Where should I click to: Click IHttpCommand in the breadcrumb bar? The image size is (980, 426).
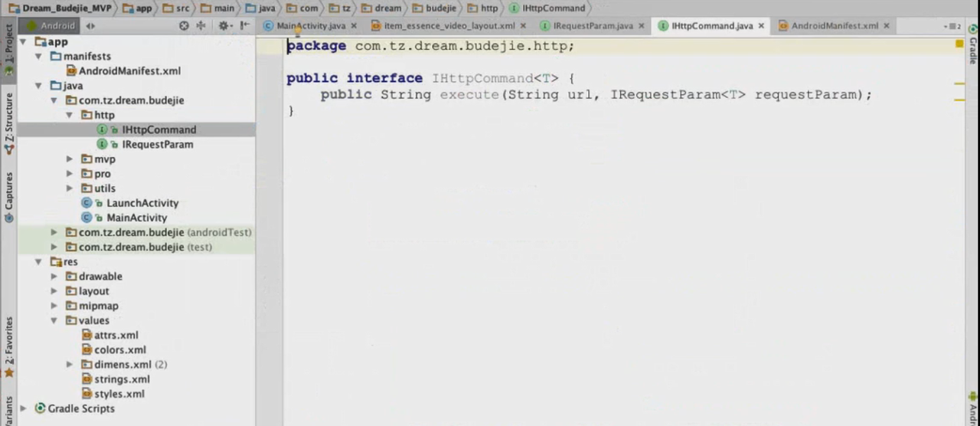pyautogui.click(x=547, y=8)
